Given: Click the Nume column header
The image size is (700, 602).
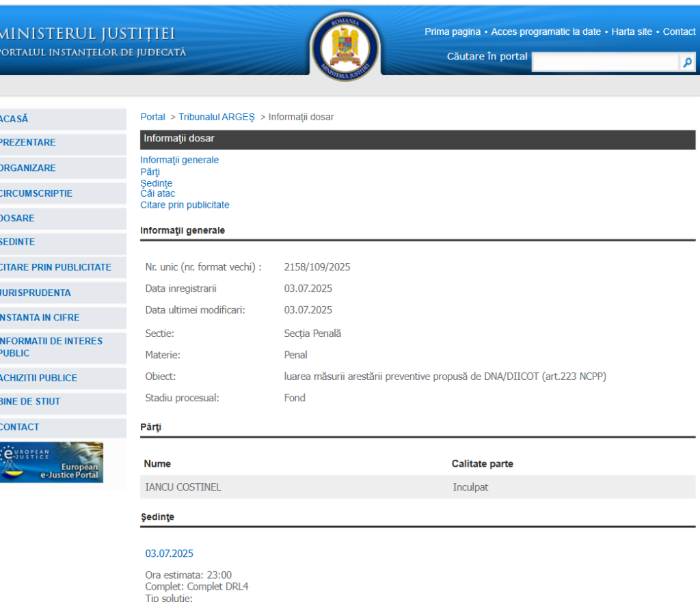Looking at the screenshot, I should (x=157, y=464).
